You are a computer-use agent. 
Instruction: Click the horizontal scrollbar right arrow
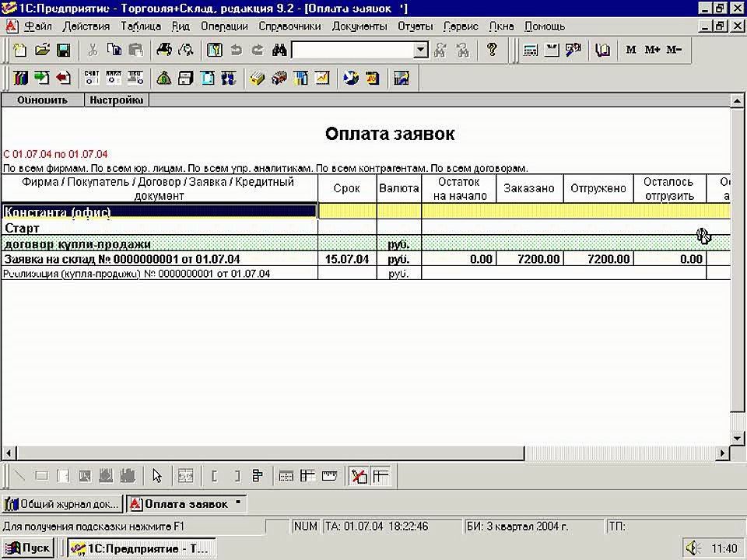[x=723, y=453]
